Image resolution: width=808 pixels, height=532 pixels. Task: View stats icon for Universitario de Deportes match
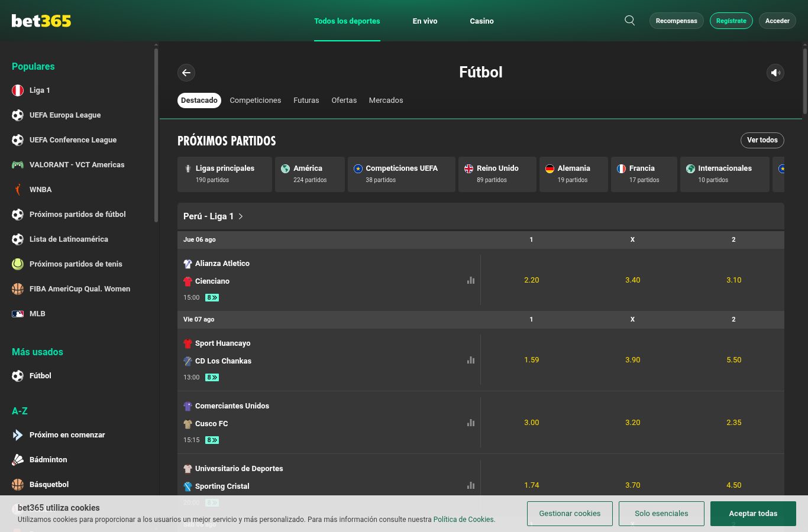click(471, 485)
